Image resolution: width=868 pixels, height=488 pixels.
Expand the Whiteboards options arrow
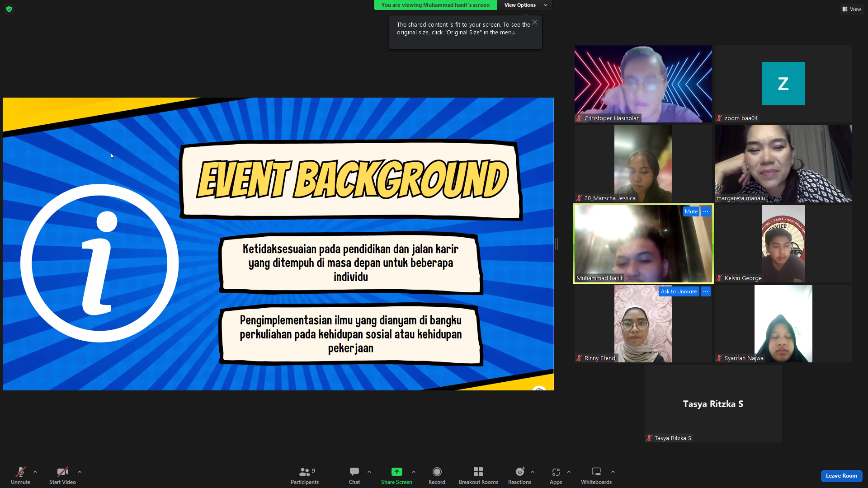(x=613, y=472)
